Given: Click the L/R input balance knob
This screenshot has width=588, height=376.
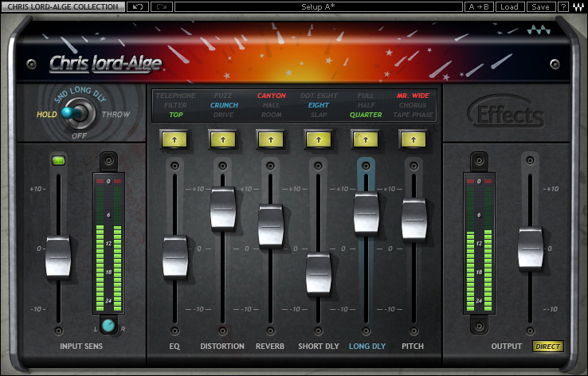Looking at the screenshot, I should point(108,325).
